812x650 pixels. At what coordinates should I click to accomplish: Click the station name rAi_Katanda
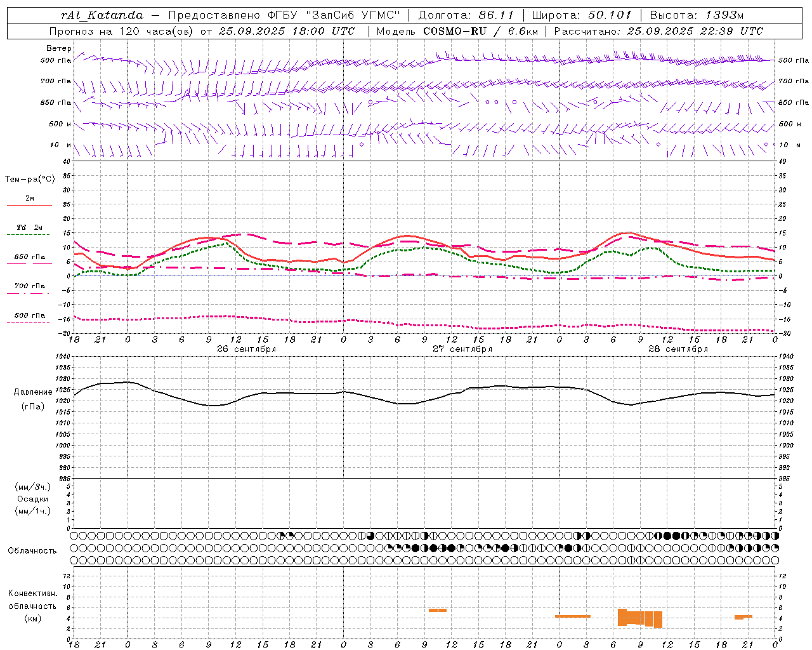[102, 15]
